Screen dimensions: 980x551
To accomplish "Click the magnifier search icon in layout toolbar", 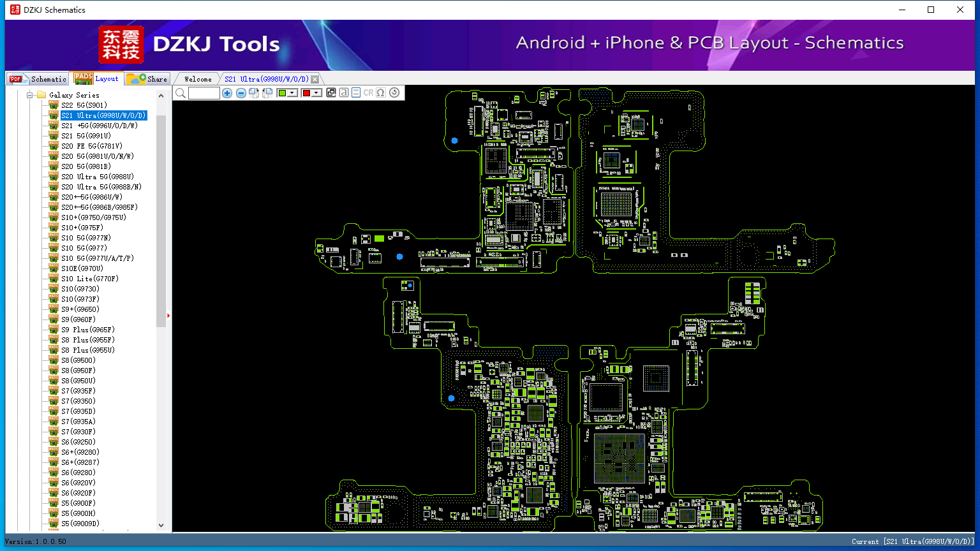I will (181, 93).
